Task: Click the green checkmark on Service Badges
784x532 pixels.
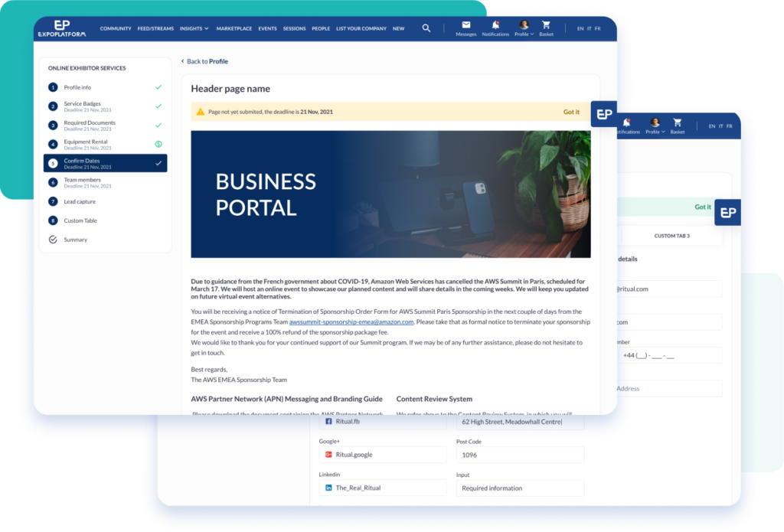Action: coord(158,106)
